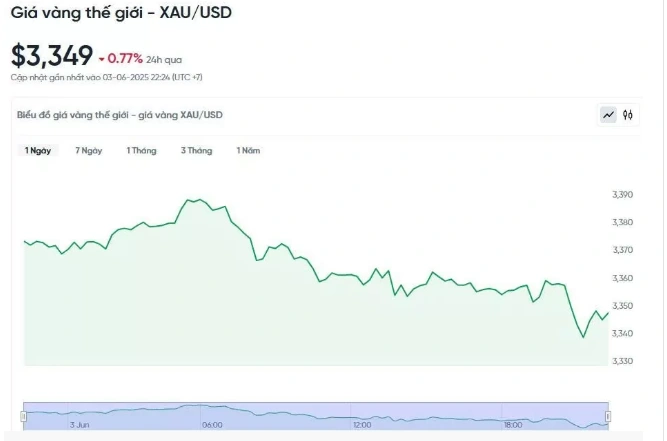Grab the right range navigator handle

pos(608,416)
